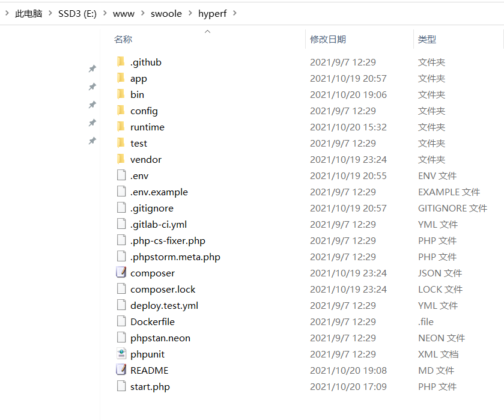The image size is (504, 420).
Task: Sort by 名称 column header
Action: click(123, 39)
